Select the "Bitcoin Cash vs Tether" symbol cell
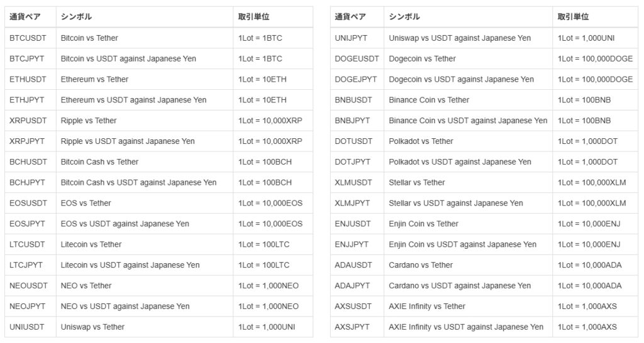Image resolution: width=644 pixels, height=343 pixels. click(99, 162)
